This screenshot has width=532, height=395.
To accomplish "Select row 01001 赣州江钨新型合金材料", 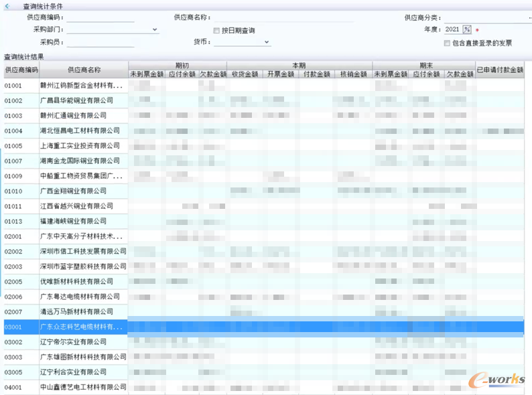I will pos(264,86).
